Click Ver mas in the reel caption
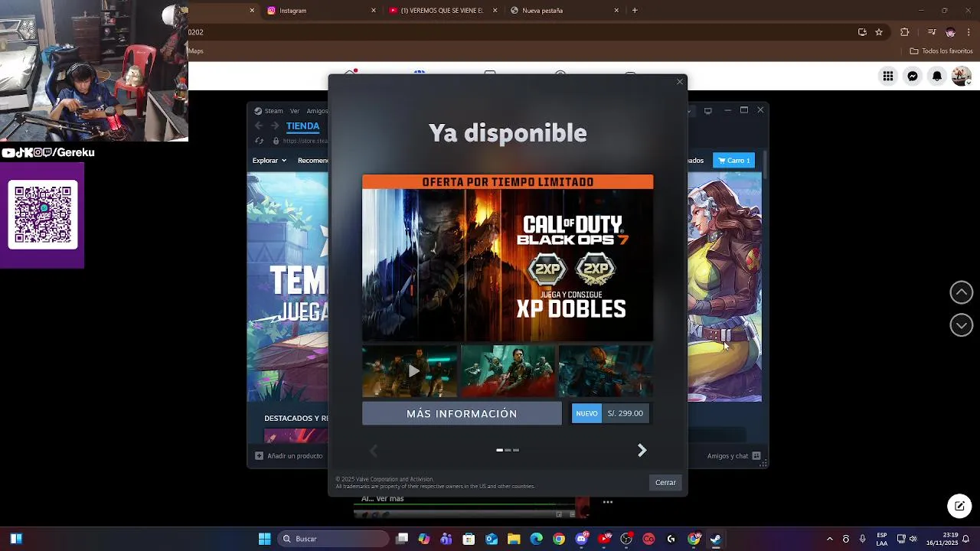980x551 pixels. (390, 499)
